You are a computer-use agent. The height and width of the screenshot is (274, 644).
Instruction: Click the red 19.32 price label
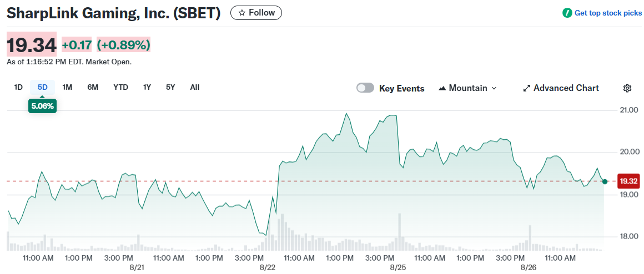point(628,181)
